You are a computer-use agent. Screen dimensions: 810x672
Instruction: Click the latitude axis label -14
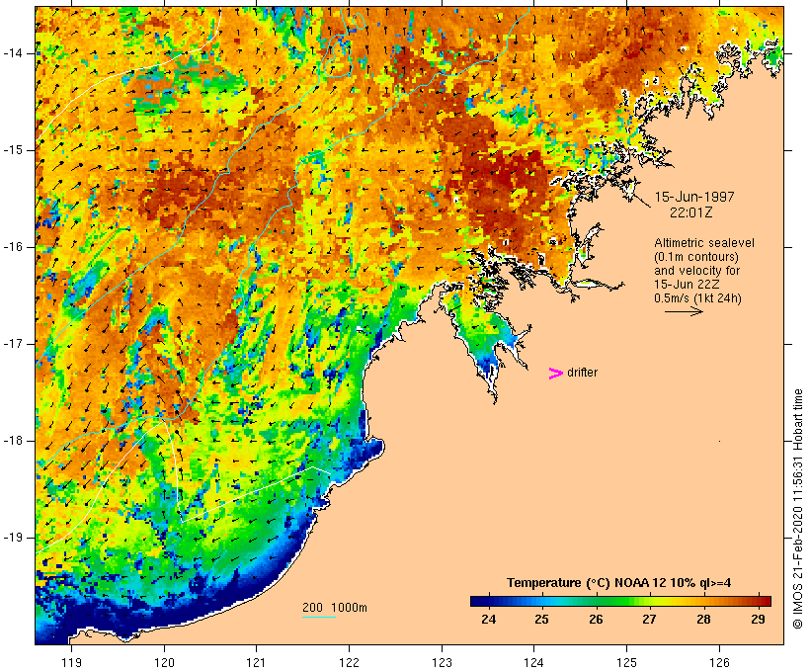[x=13, y=52]
